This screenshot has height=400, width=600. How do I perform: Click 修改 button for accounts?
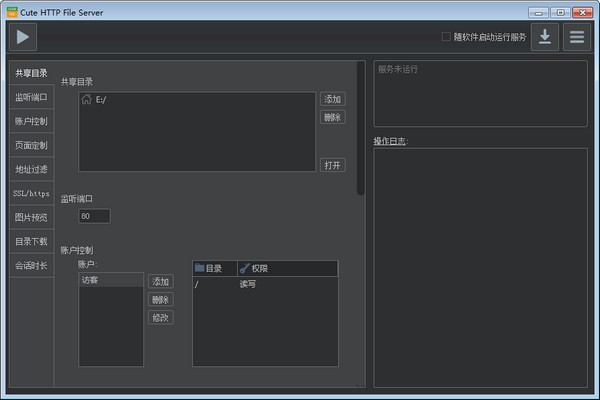[160, 317]
